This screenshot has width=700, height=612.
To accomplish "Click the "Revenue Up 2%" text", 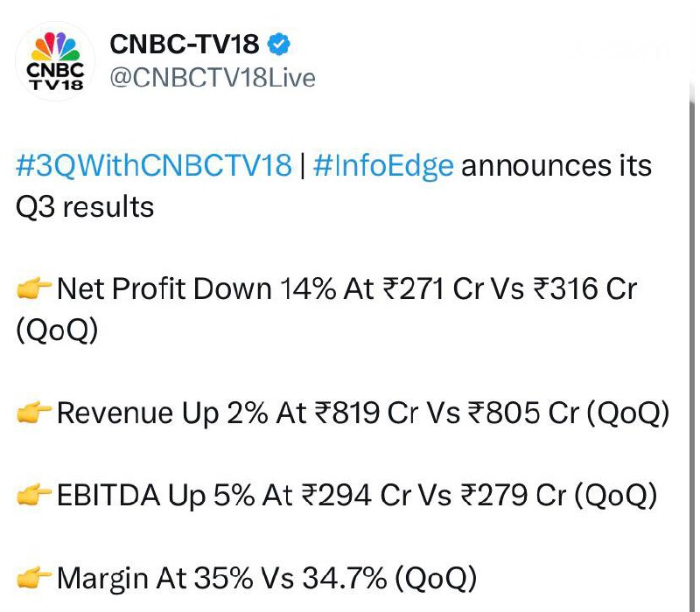I will point(163,414).
